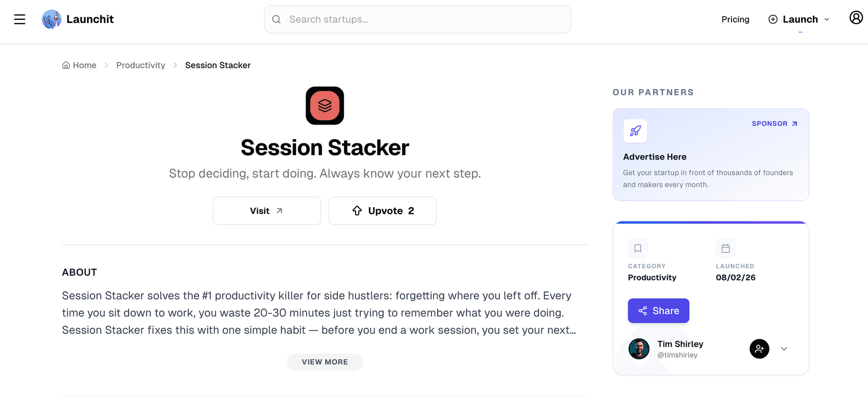The image size is (868, 397).
Task: Go to Home breadcrumb
Action: [80, 65]
